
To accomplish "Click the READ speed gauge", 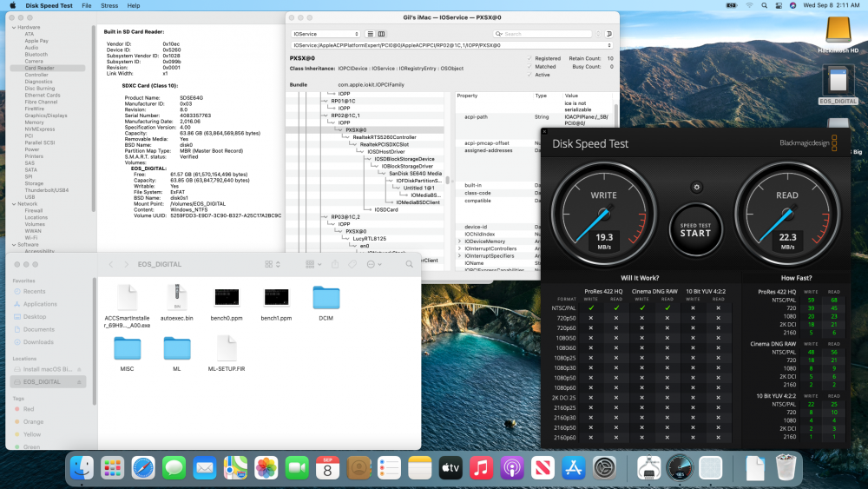I will (x=786, y=215).
